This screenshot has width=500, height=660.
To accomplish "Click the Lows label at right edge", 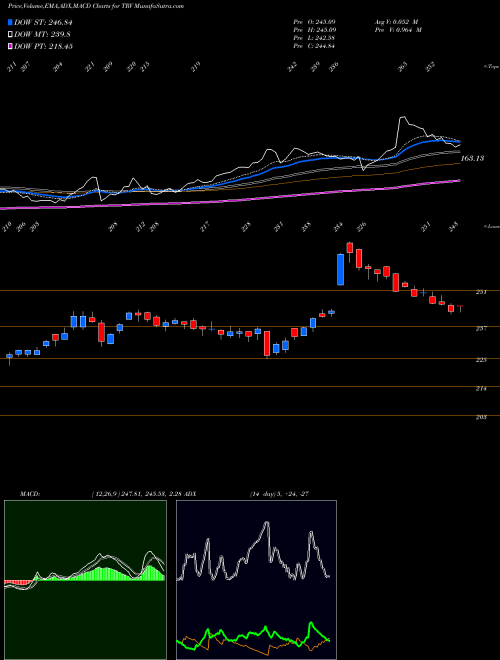I will point(492,226).
